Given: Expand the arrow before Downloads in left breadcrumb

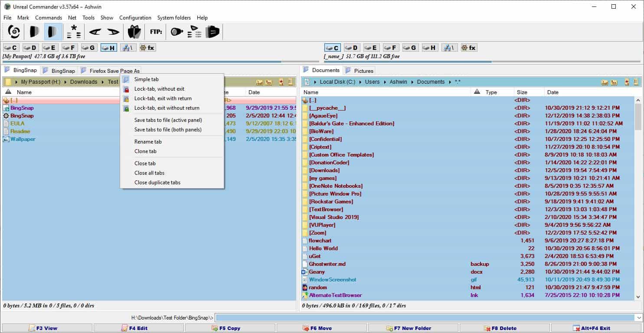Looking at the screenshot, I should (65, 82).
